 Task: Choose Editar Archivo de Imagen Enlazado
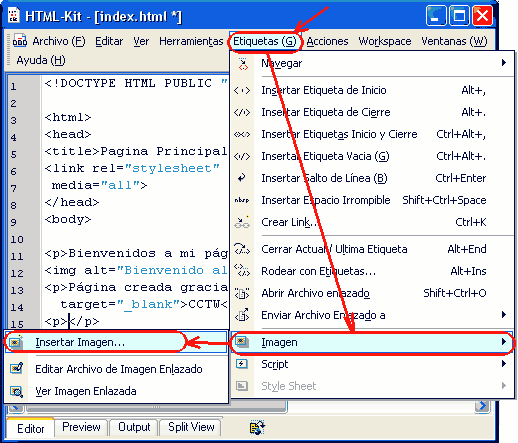(116, 369)
